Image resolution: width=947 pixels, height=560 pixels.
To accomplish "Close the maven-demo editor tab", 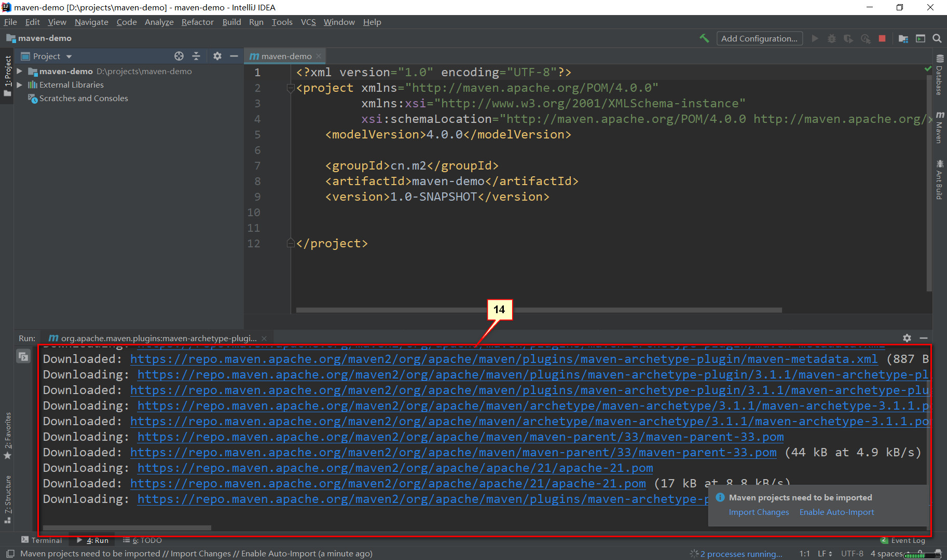I will pyautogui.click(x=319, y=56).
